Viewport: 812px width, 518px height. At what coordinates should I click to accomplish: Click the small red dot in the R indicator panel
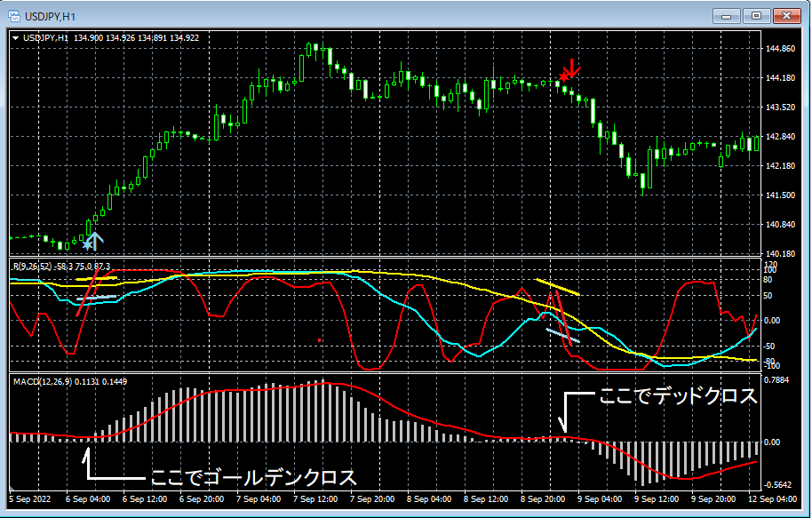(x=320, y=340)
